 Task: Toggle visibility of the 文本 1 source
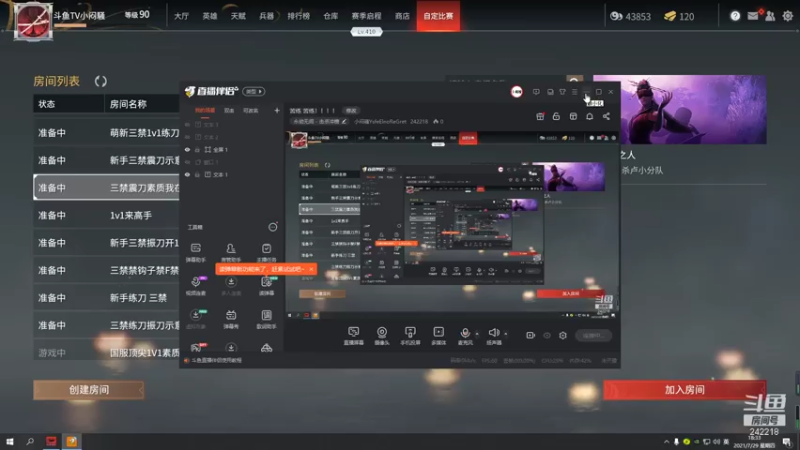coord(187,174)
